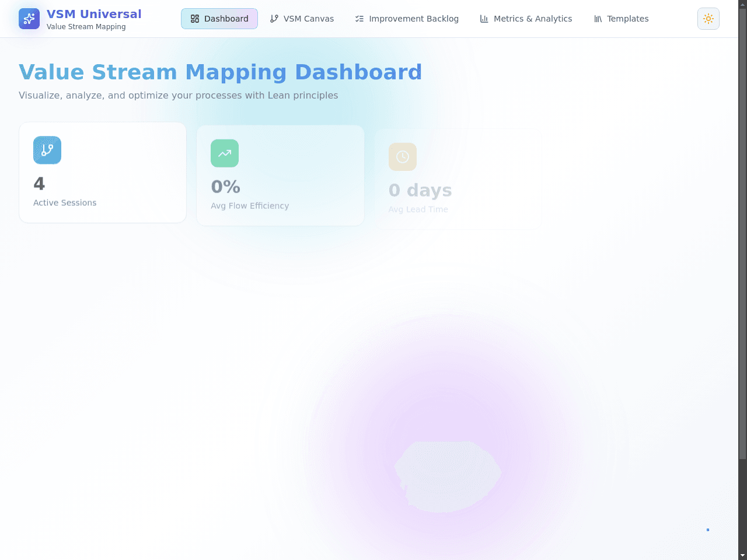Click the '0%' flow efficiency value
747x560 pixels.
click(x=226, y=187)
